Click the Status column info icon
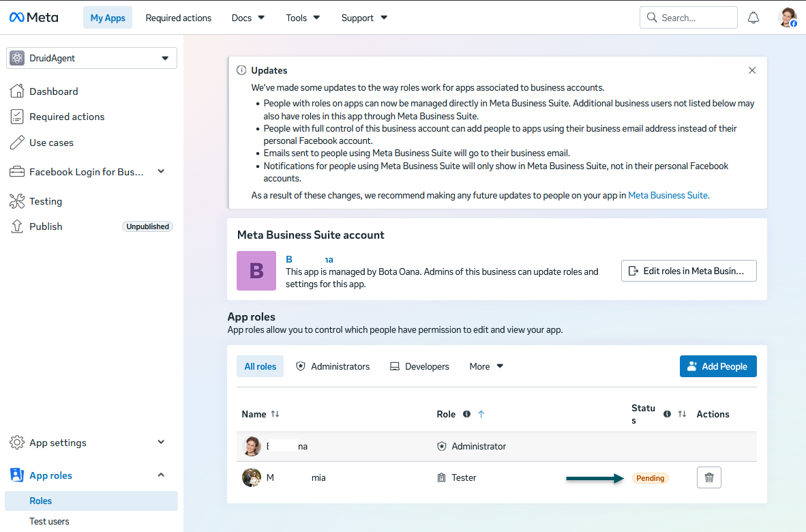Image resolution: width=806 pixels, height=532 pixels. click(667, 414)
